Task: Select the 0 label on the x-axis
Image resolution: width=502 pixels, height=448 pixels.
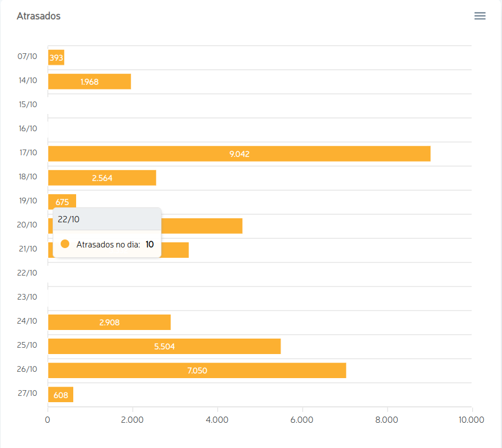Action: (x=48, y=419)
